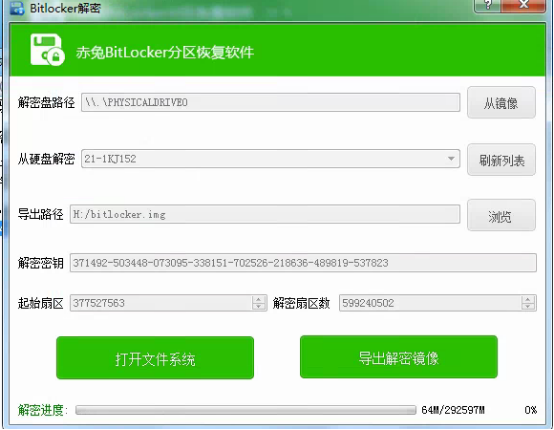Click the 解密密钥 recovery key field
Image resolution: width=554 pixels, height=430 pixels.
(x=303, y=263)
